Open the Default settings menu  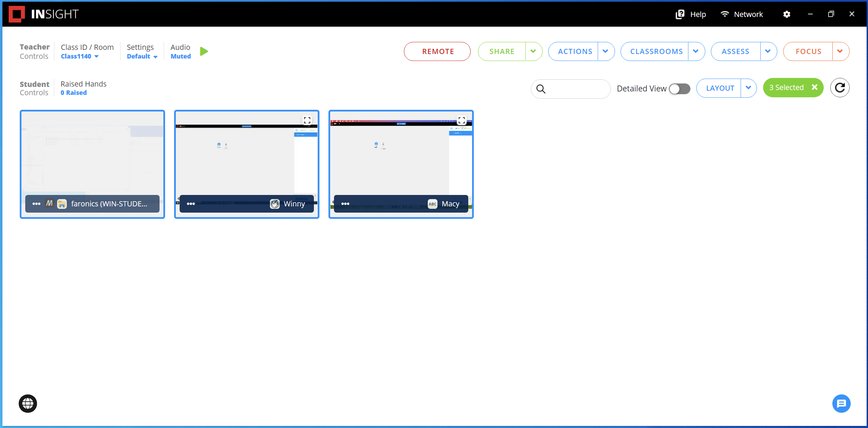pos(142,56)
